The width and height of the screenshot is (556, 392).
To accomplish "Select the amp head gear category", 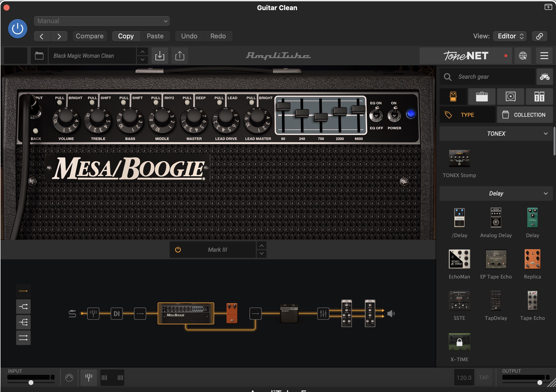I will click(482, 97).
